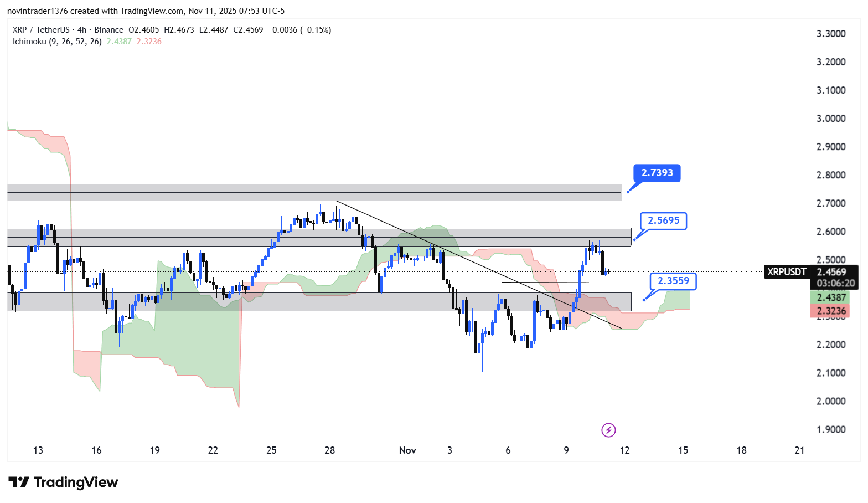868x503 pixels.
Task: Click the green Ichimoku value 2.4387 in legend
Action: tap(119, 42)
